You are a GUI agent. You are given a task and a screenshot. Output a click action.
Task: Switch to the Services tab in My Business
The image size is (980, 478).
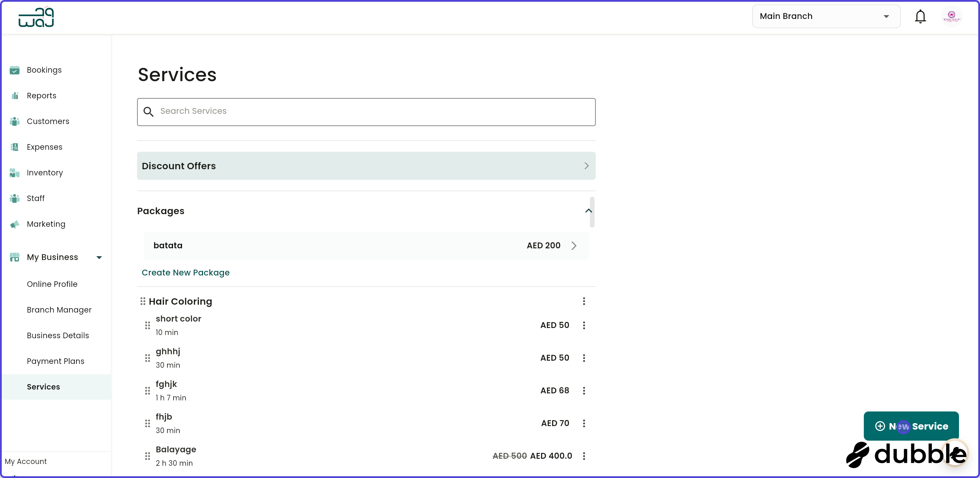pyautogui.click(x=43, y=387)
